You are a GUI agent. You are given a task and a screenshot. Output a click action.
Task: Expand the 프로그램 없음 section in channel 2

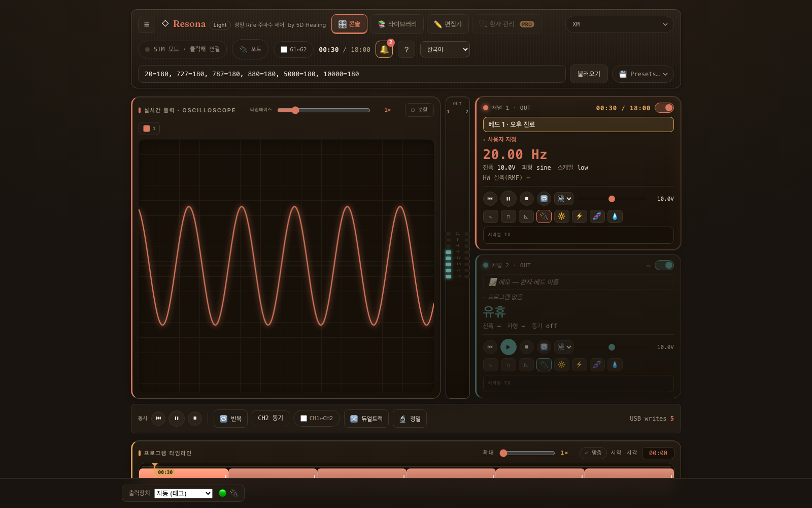coord(503,297)
